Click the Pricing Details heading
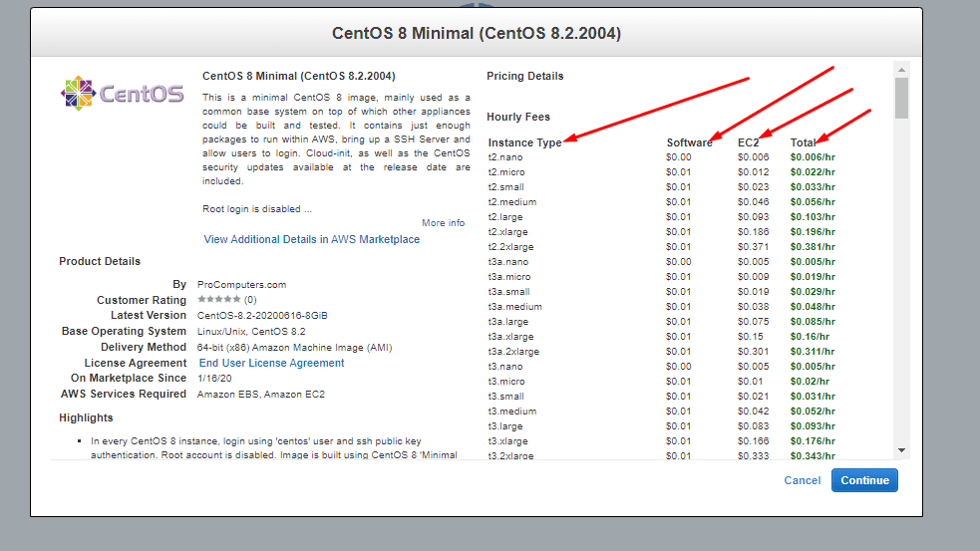This screenshot has width=980, height=551. (525, 76)
